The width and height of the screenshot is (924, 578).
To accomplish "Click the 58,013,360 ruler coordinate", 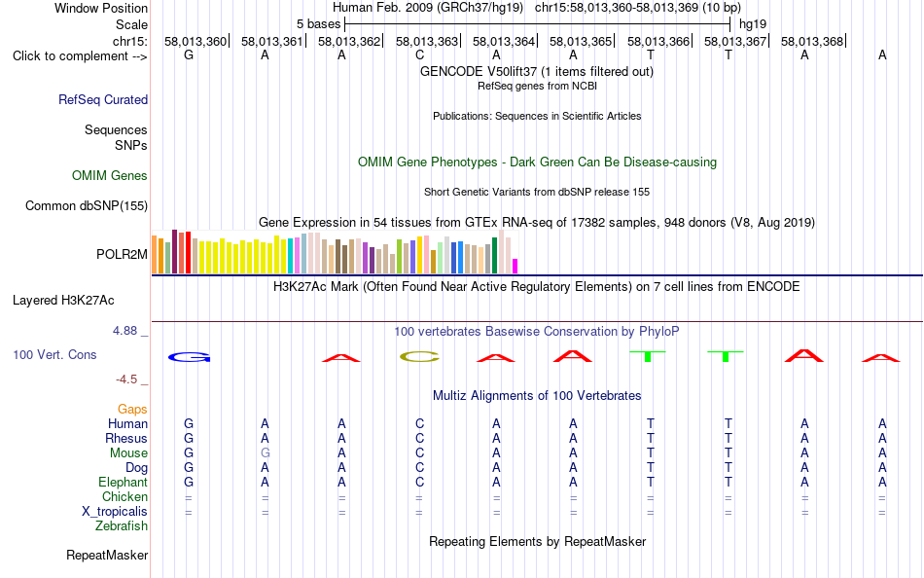I will [x=195, y=41].
